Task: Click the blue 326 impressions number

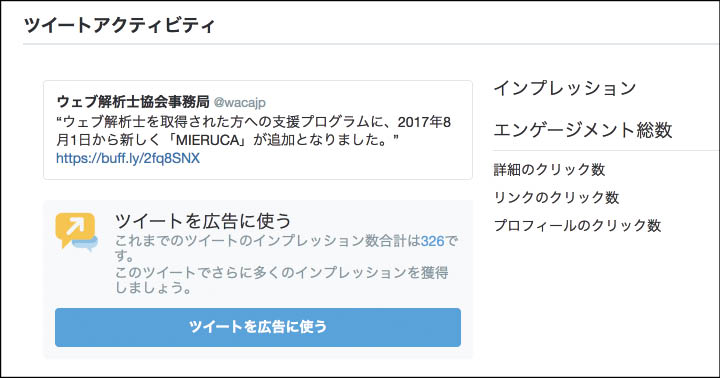Action: coord(432,241)
